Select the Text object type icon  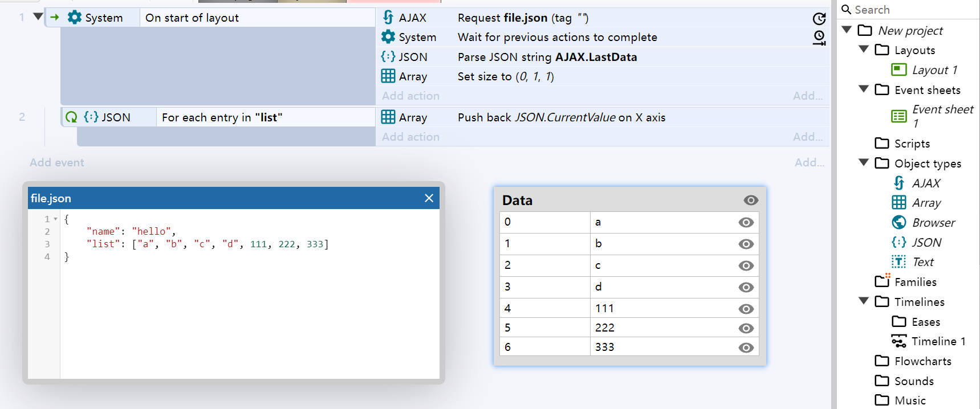click(899, 261)
